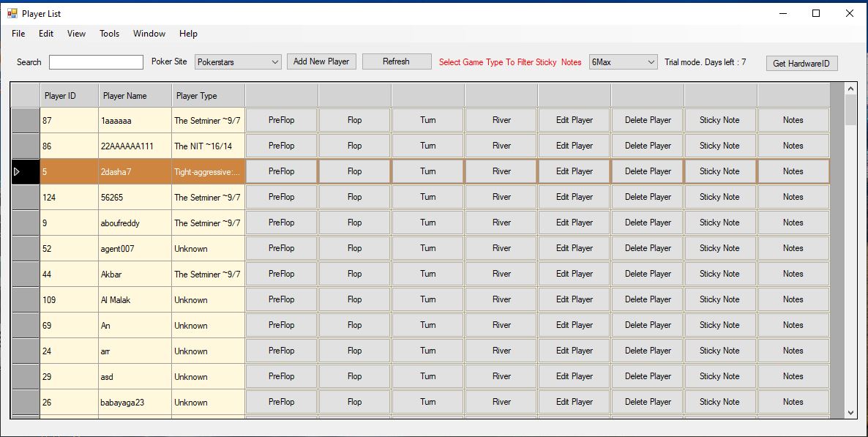
Task: Open the Tools menu
Action: click(109, 33)
